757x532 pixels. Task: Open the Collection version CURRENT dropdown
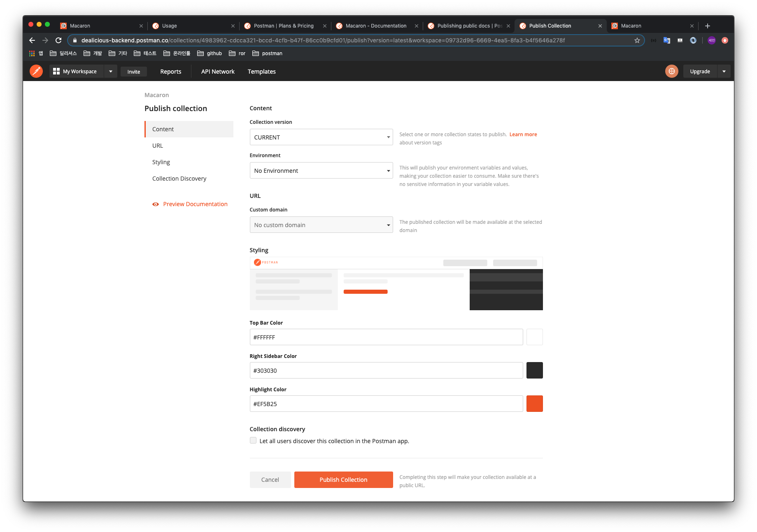[321, 137]
